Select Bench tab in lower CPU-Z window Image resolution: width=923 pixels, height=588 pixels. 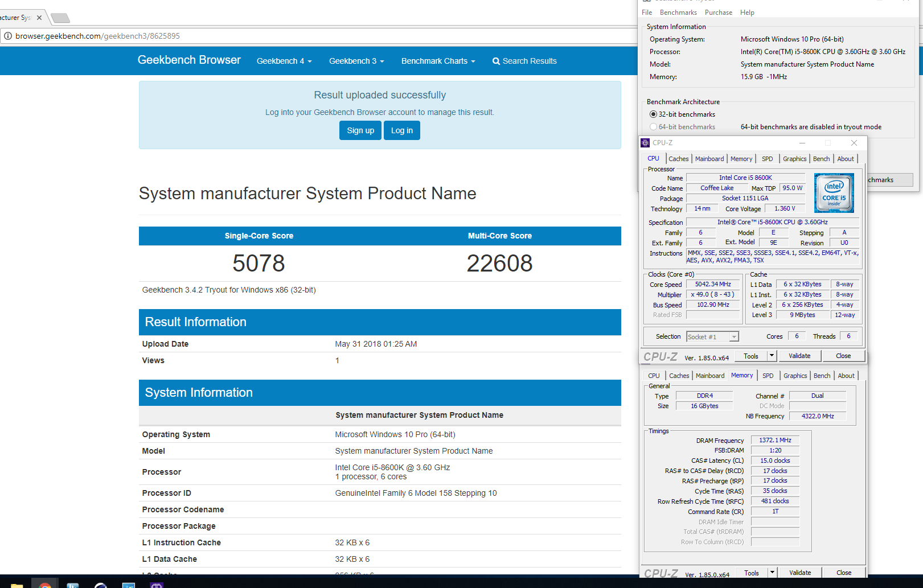822,376
